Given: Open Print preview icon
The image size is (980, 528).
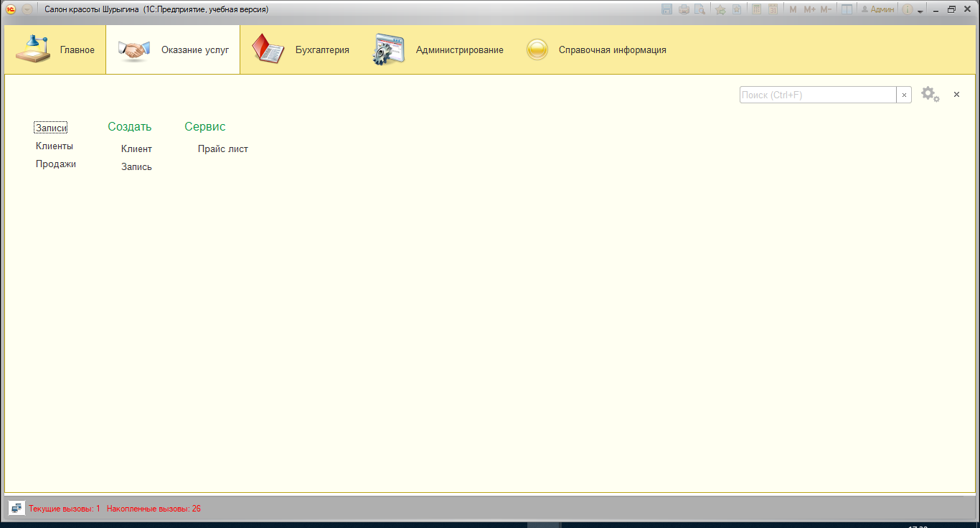Looking at the screenshot, I should click(699, 9).
